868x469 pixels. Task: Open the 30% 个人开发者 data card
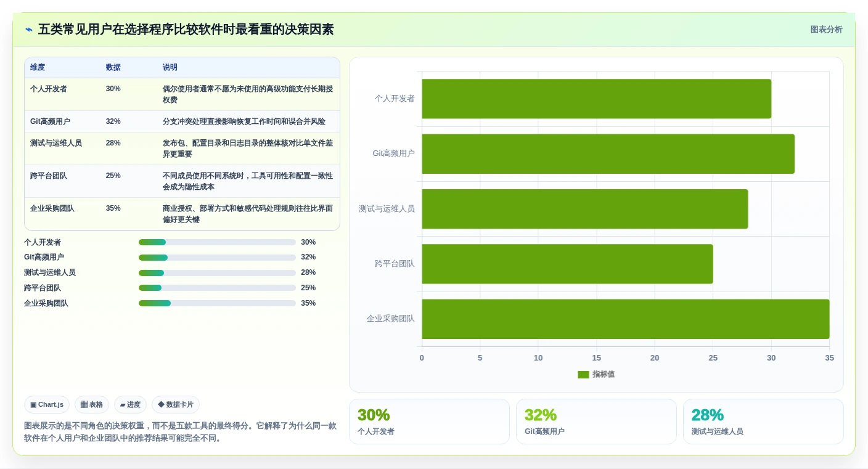(429, 422)
